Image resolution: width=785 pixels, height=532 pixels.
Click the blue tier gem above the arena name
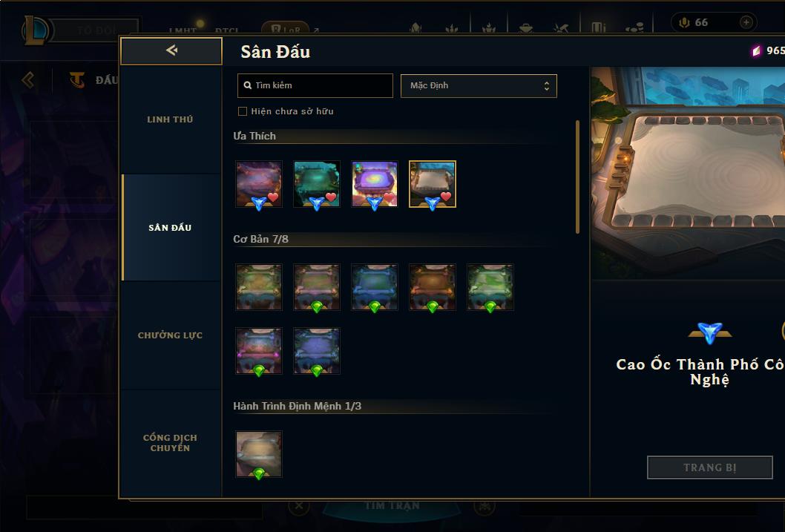coord(710,333)
